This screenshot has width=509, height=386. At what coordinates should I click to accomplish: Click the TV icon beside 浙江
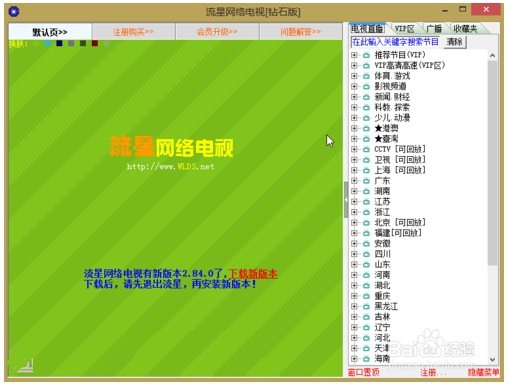tap(366, 212)
